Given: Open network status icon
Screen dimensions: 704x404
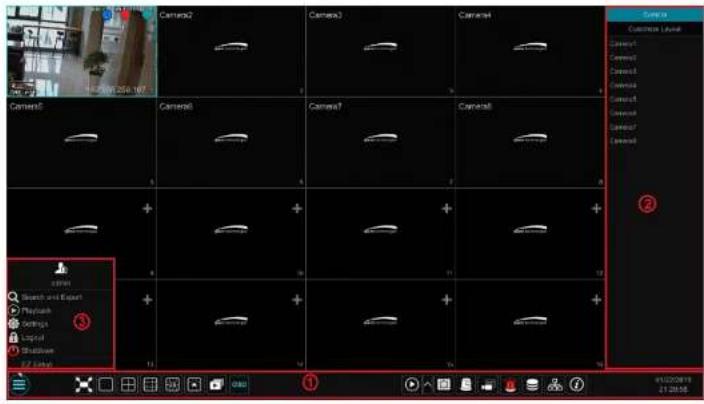Looking at the screenshot, I should click(555, 385).
